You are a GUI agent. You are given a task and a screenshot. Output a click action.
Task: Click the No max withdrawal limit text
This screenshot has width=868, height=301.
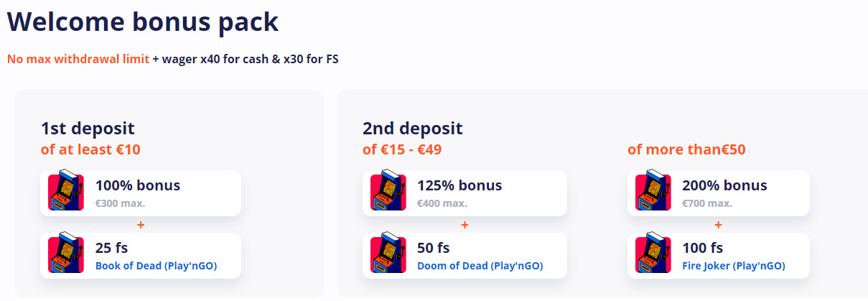(78, 59)
